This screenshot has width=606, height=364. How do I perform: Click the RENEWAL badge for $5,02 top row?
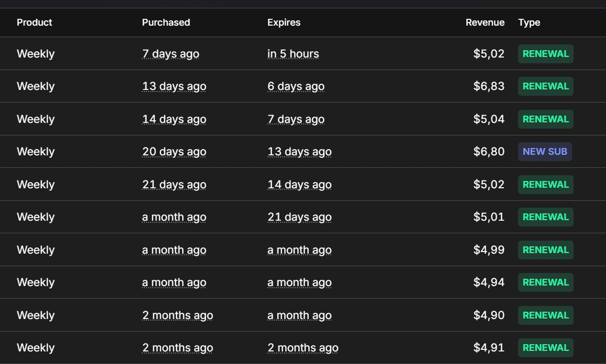(x=545, y=54)
